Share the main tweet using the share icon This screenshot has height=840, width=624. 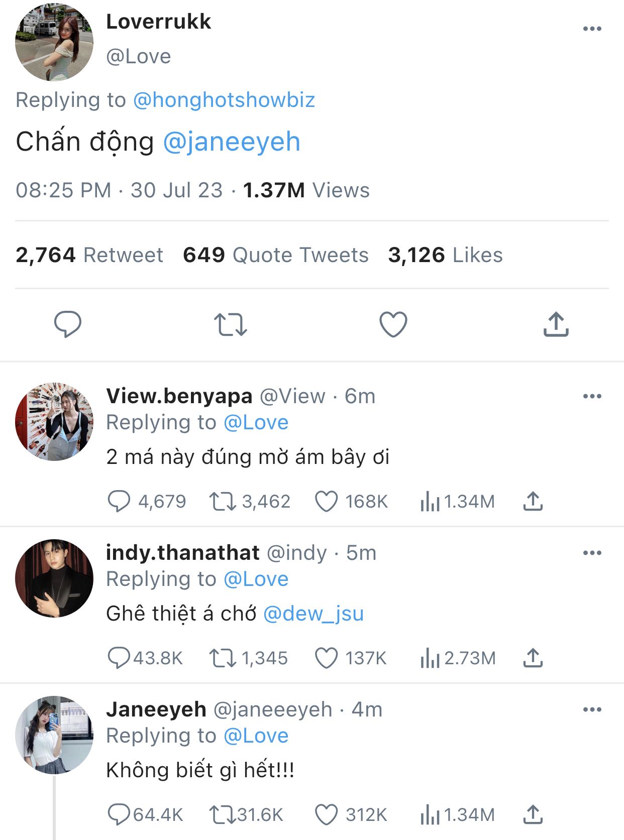click(x=556, y=324)
